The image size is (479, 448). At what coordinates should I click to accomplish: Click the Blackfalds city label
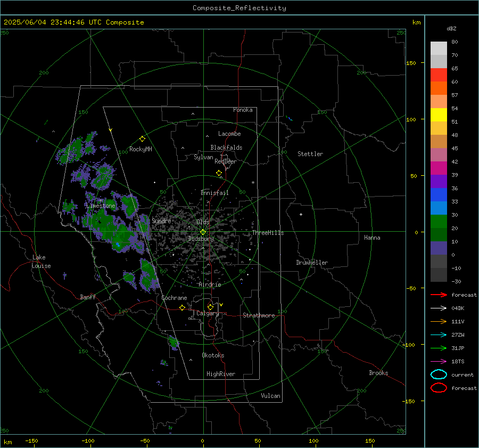click(226, 148)
